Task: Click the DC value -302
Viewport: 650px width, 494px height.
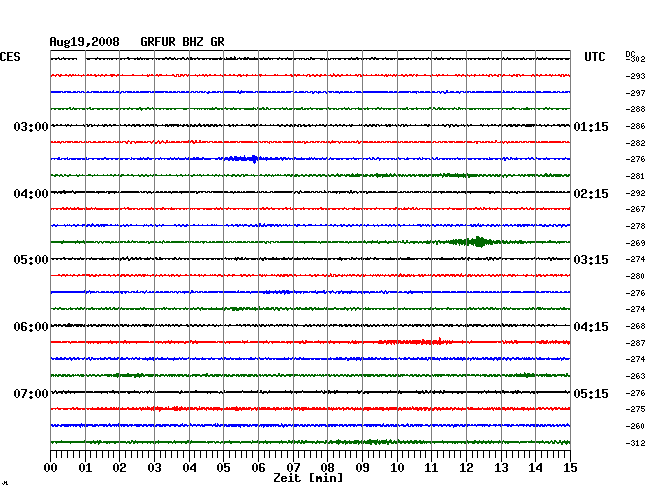Action: point(635,59)
